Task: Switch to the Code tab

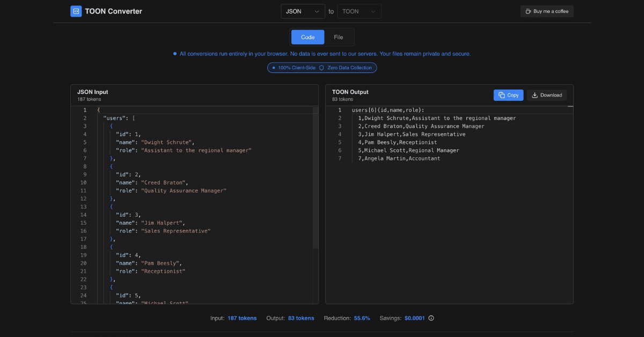Action: point(308,37)
